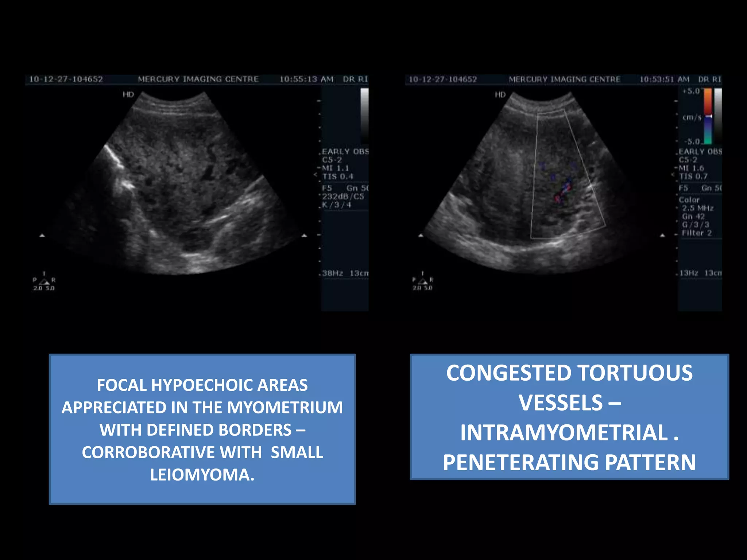Click the 'Gn 42' color gain text
The image size is (747, 560).
click(x=693, y=216)
